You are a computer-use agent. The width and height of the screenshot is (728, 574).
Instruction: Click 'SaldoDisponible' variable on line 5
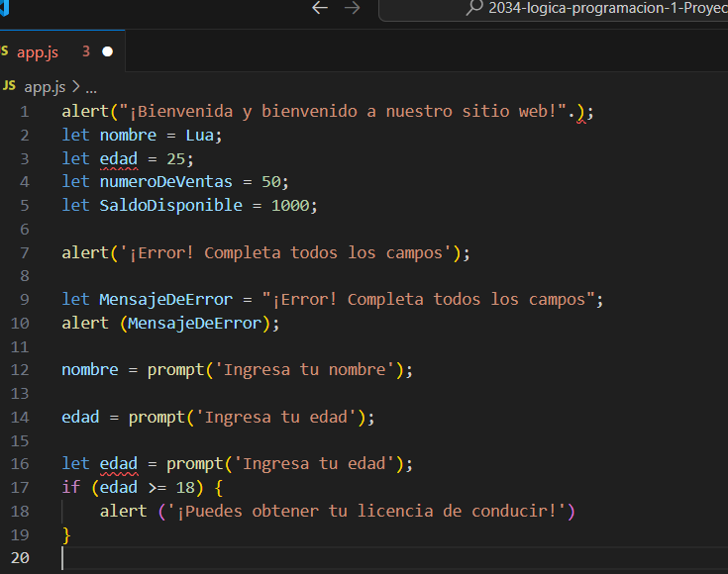point(170,206)
